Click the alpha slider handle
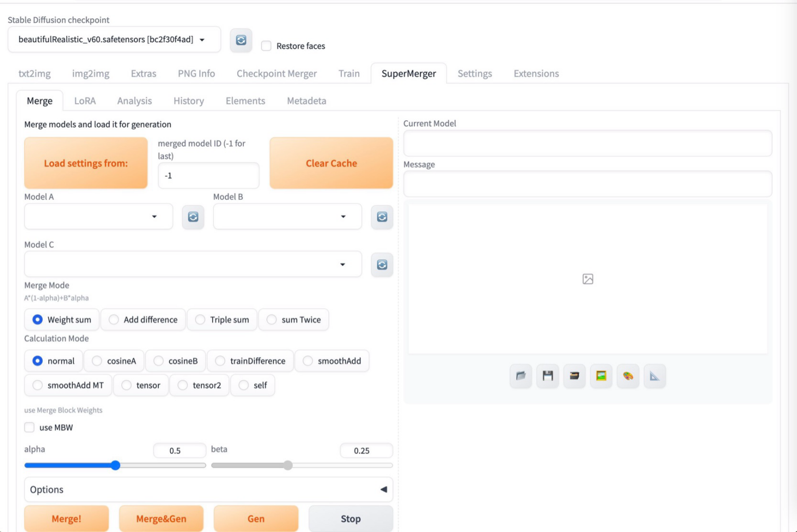Image resolution: width=797 pixels, height=532 pixels. point(116,465)
